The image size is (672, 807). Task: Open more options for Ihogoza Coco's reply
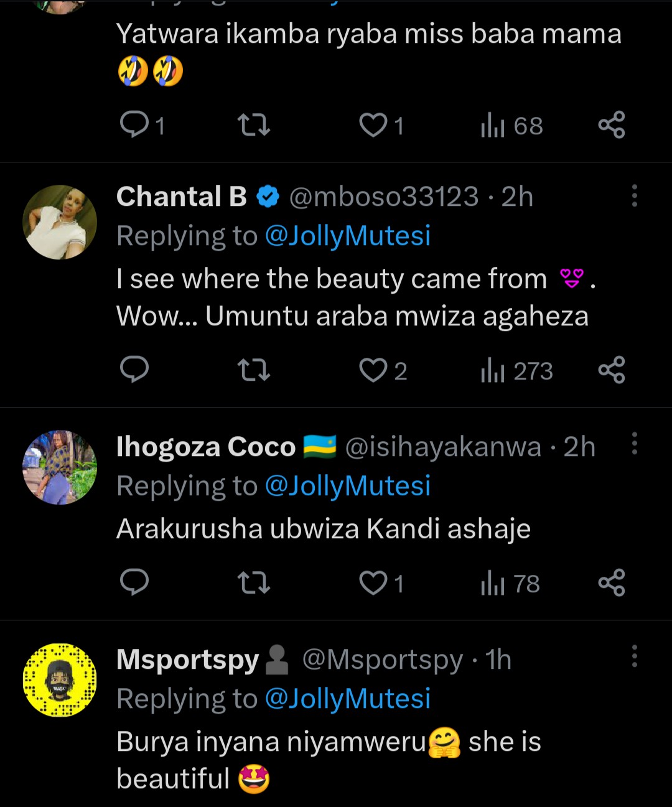tap(635, 444)
